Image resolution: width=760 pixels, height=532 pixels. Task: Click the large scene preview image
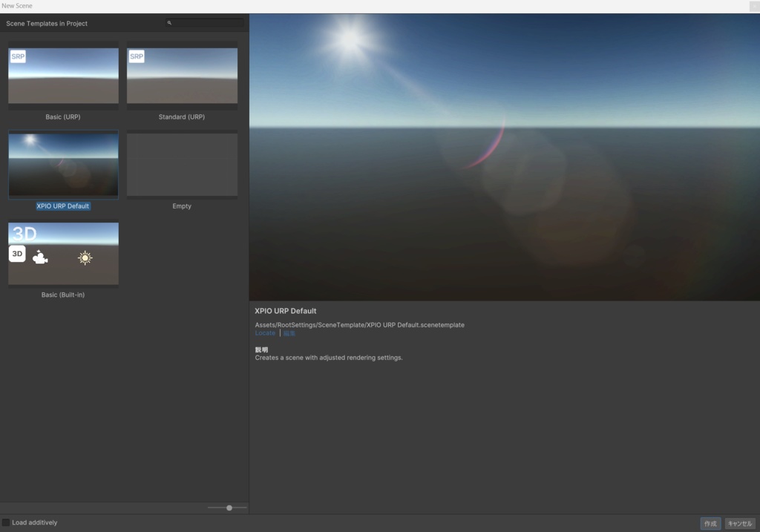click(x=504, y=157)
